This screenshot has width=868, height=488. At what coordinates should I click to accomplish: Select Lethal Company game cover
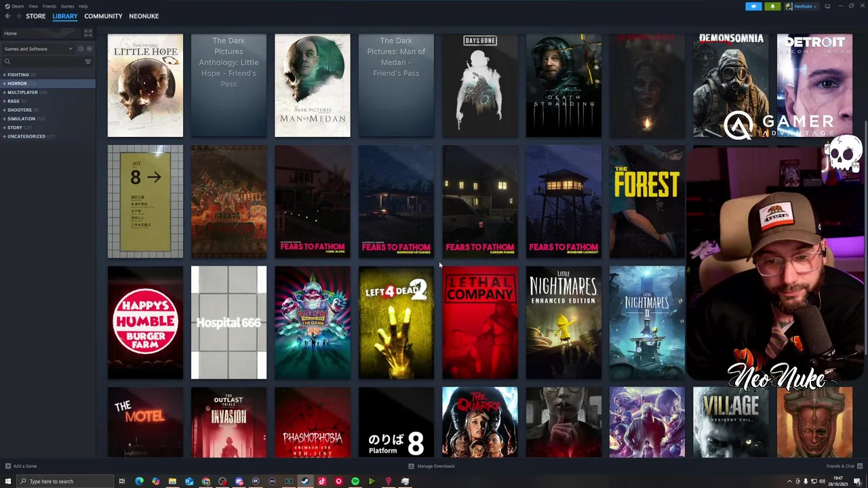(480, 323)
